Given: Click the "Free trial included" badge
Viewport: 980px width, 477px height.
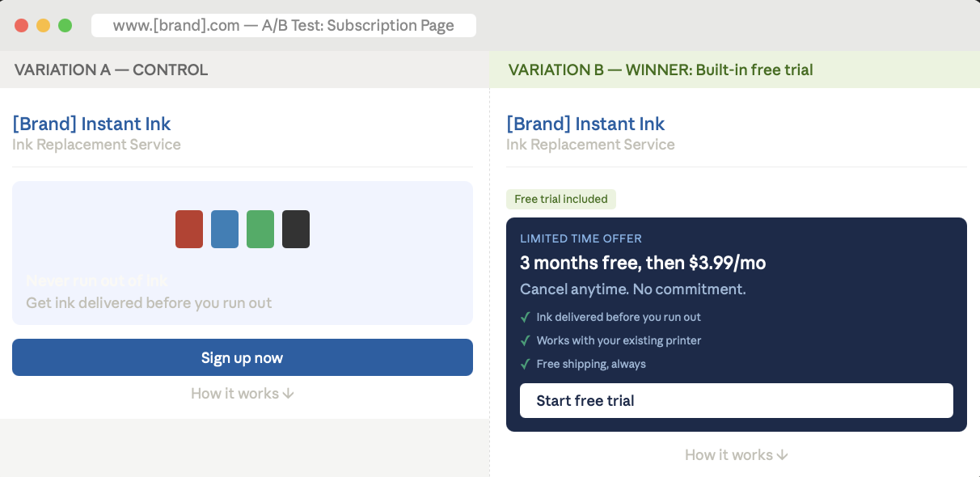Looking at the screenshot, I should [x=561, y=199].
